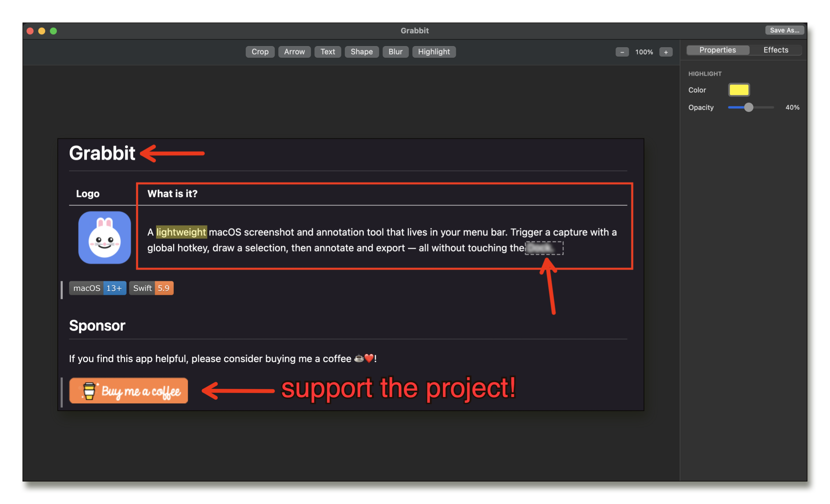Click the Save As... button
Screen dimensions: 830x504
(784, 30)
